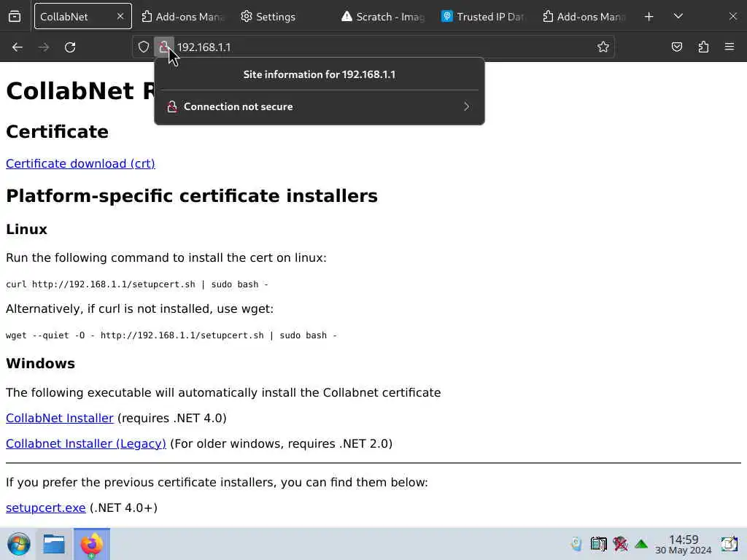The image size is (747, 560).
Task: Open the Firefox hamburger application menu
Action: coord(729,47)
